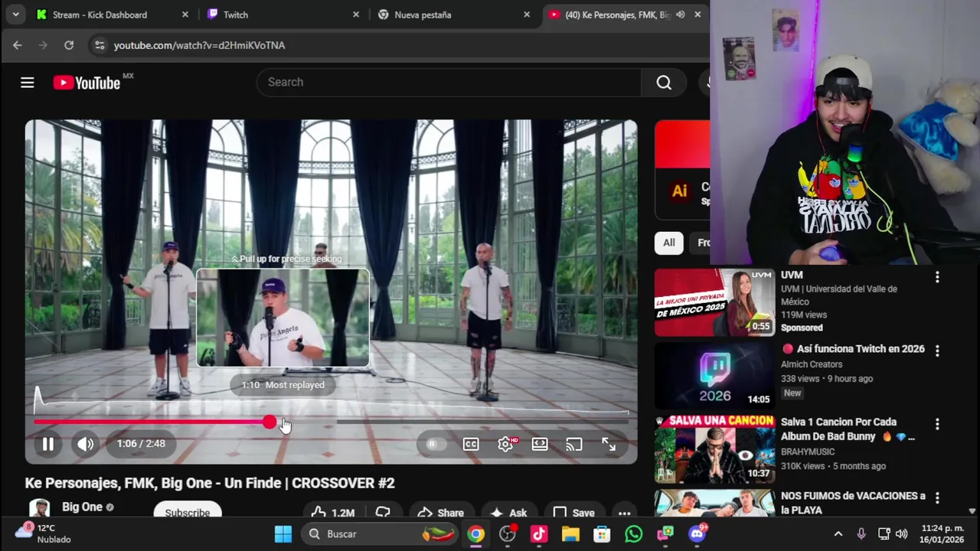980x551 pixels.
Task: Open the Chrome tab search dropdown arrow
Action: [x=15, y=15]
